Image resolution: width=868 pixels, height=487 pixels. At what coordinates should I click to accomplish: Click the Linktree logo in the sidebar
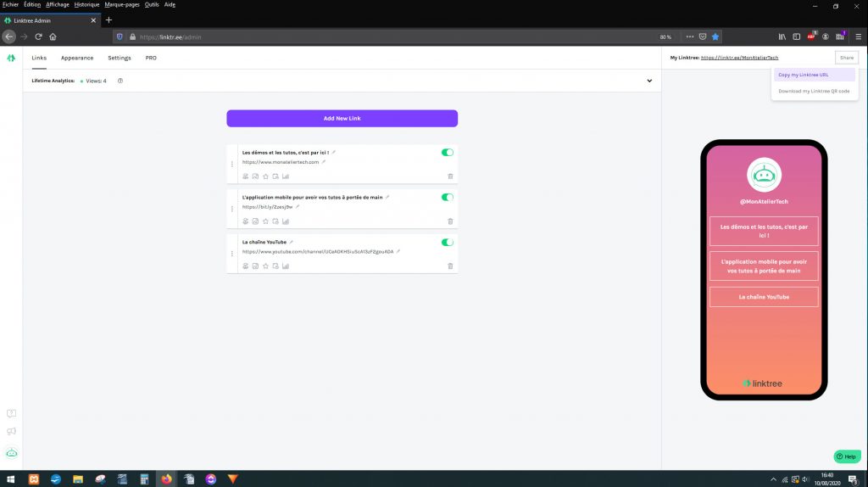(x=11, y=58)
